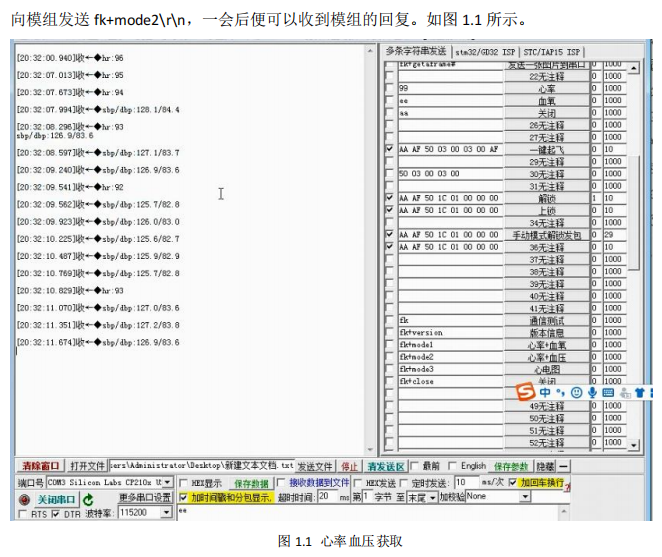Toggle the DTR checkbox
The image size is (662, 557).
pos(55,514)
